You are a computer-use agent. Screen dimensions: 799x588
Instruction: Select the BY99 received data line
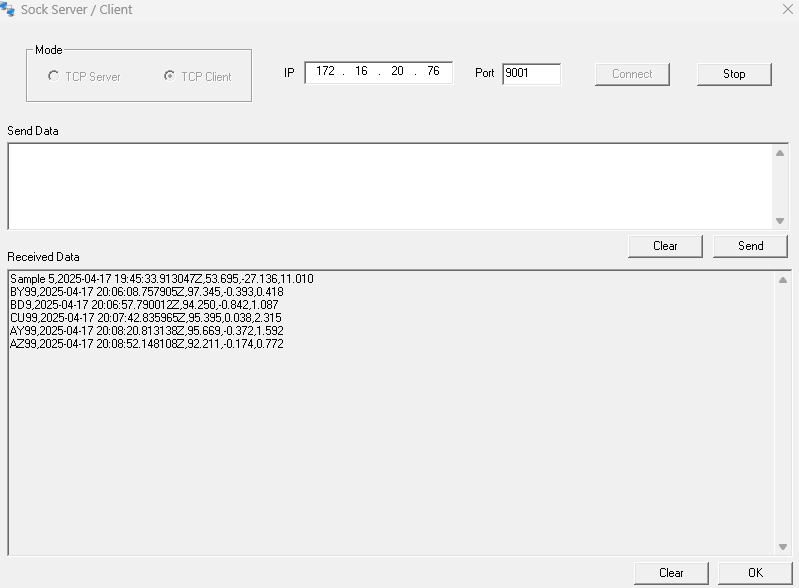(147, 292)
